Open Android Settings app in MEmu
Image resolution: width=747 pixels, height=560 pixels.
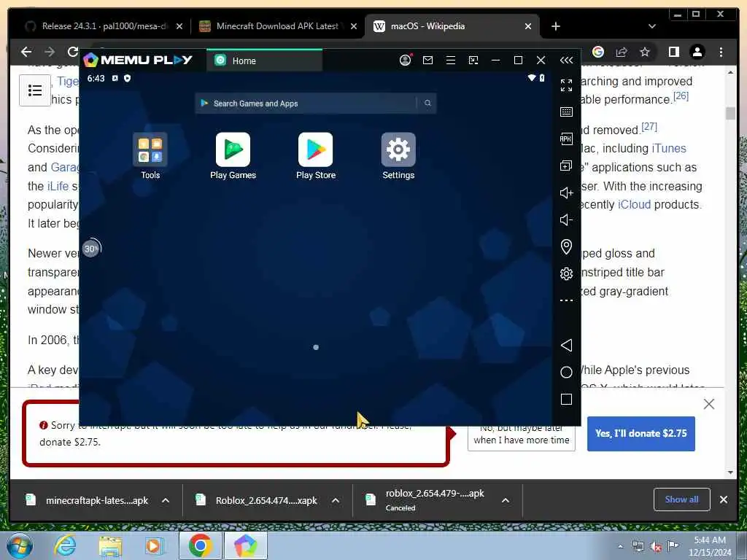point(398,156)
